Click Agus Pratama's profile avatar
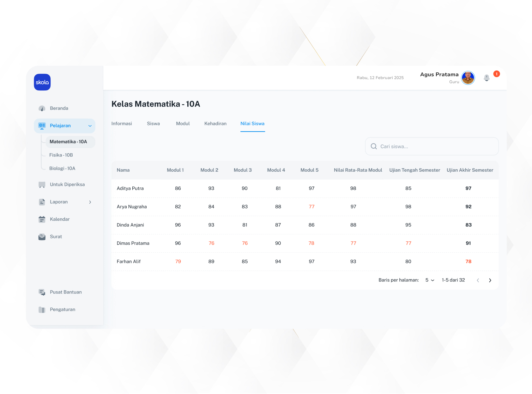 click(x=468, y=78)
